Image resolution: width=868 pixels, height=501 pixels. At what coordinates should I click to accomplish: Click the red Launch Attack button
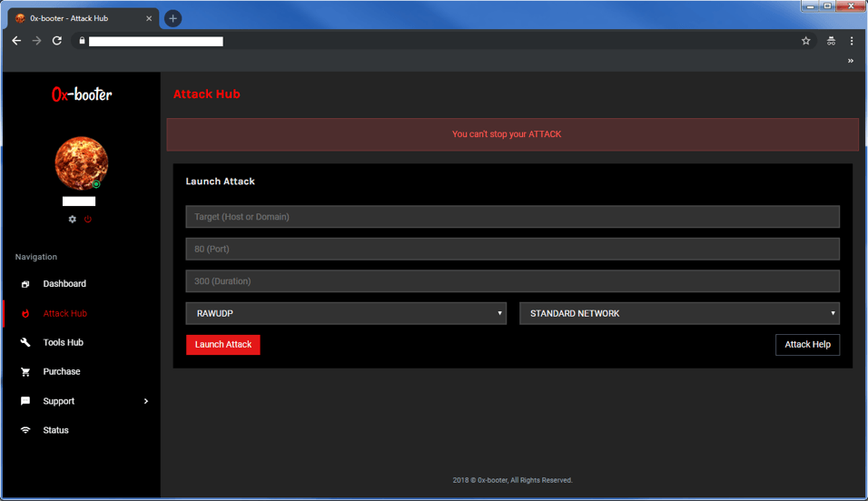pyautogui.click(x=223, y=344)
